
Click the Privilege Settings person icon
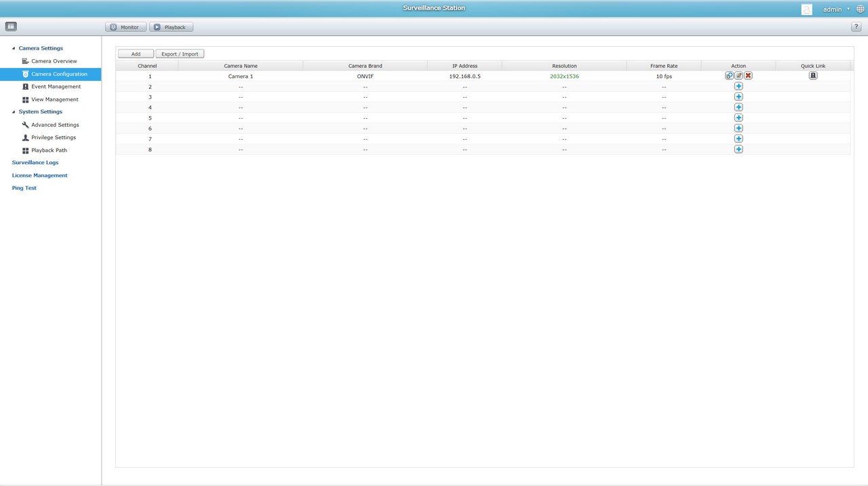26,138
